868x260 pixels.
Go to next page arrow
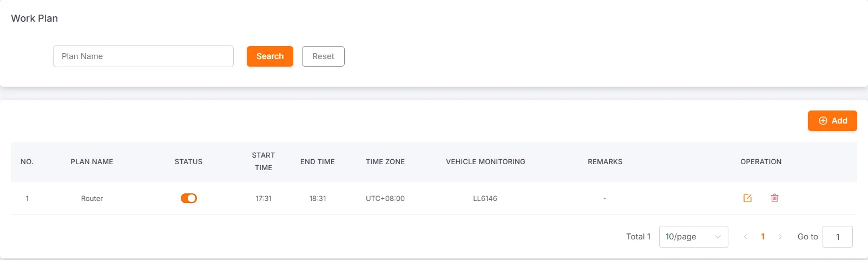780,237
